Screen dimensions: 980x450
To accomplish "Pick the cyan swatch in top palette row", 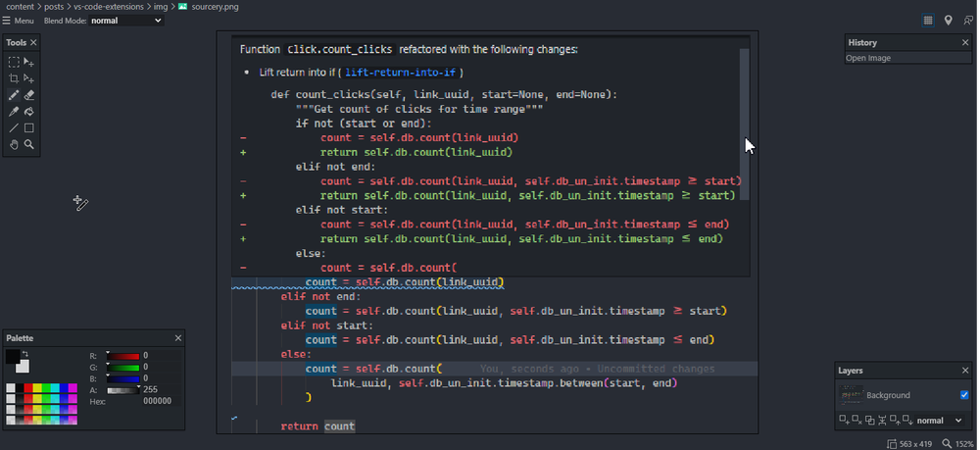I will (x=55, y=388).
